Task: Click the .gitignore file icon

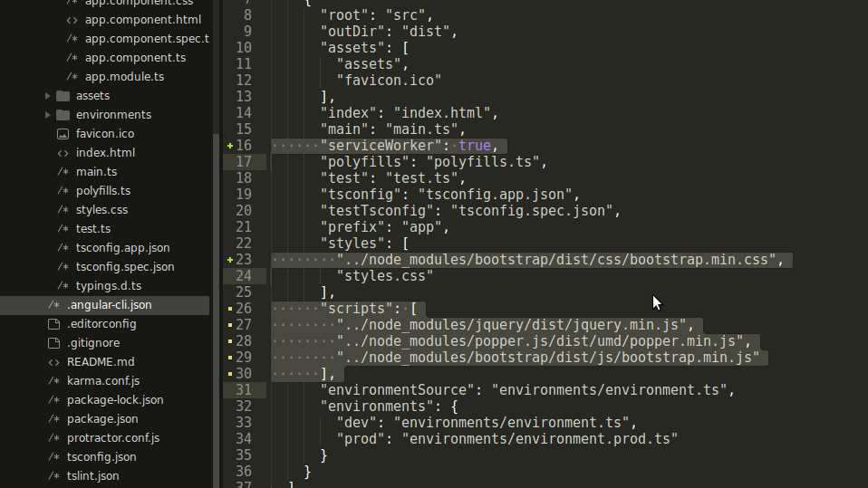Action: [53, 343]
